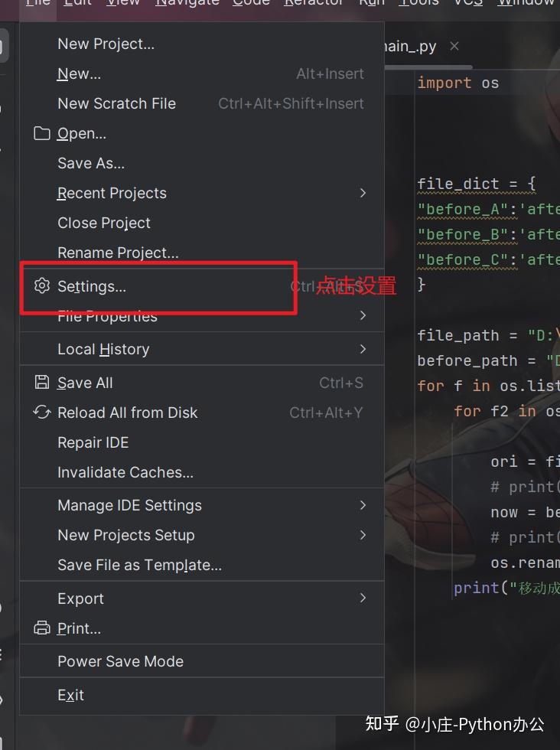Open the Run menu
The image size is (560, 750).
(x=372, y=4)
